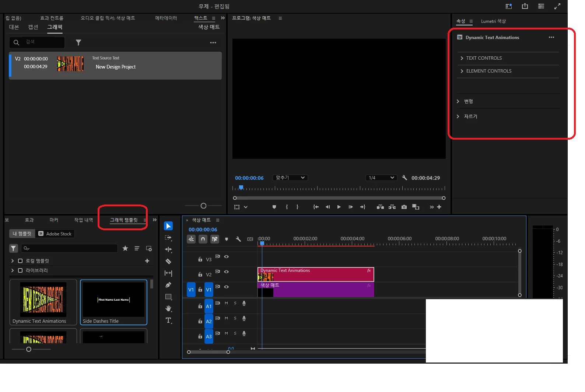Toggle lock on V2 track
This screenshot has height=392, width=585.
(200, 274)
